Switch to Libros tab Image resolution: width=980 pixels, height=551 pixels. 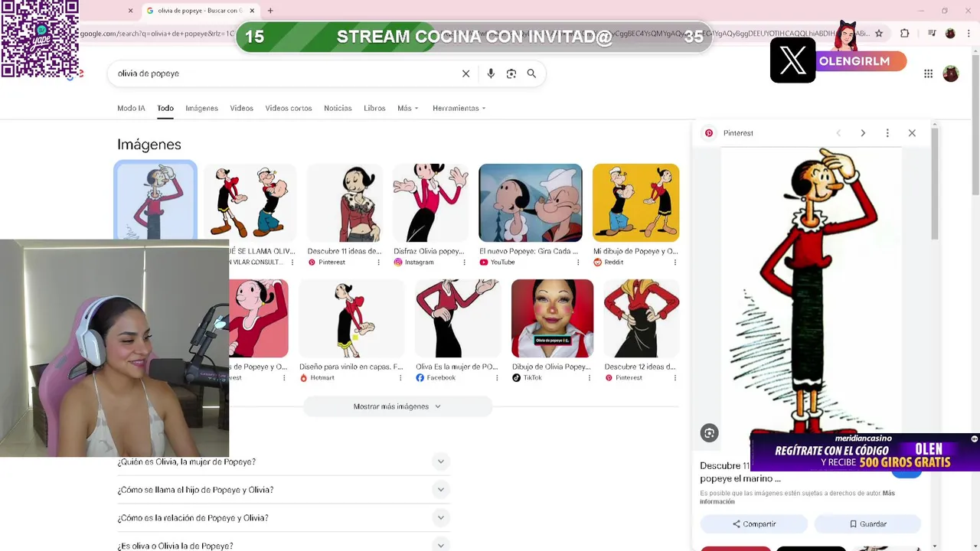tap(374, 108)
